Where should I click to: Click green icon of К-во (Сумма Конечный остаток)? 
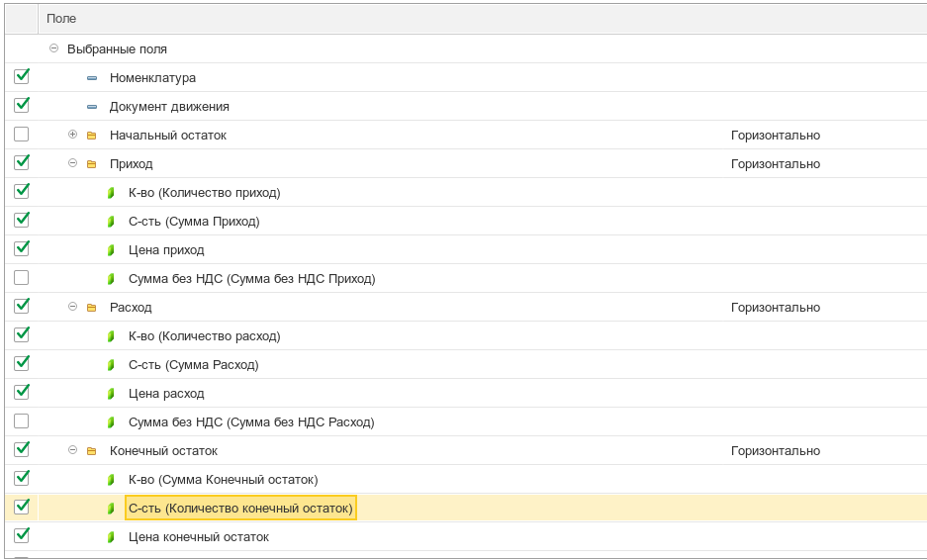(111, 480)
